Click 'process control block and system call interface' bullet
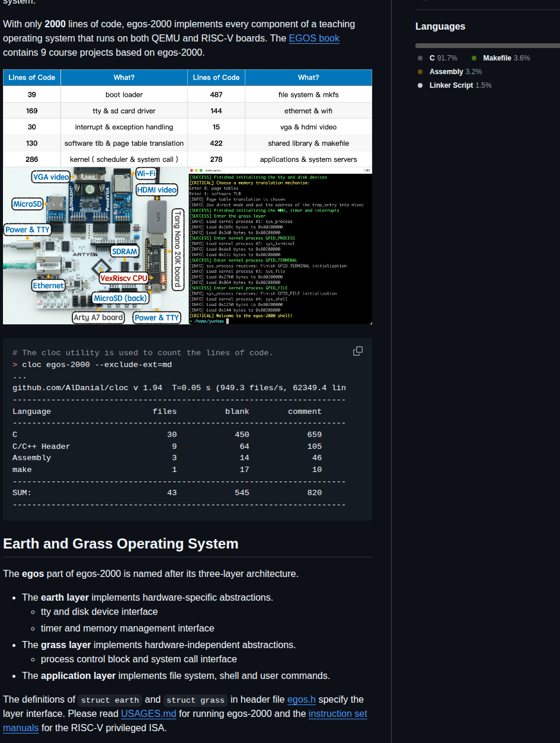 (x=139, y=659)
